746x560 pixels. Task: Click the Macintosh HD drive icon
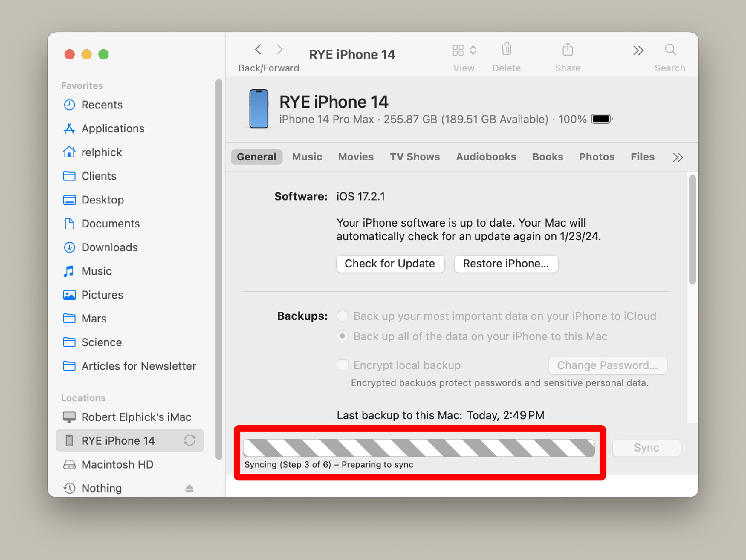69,465
